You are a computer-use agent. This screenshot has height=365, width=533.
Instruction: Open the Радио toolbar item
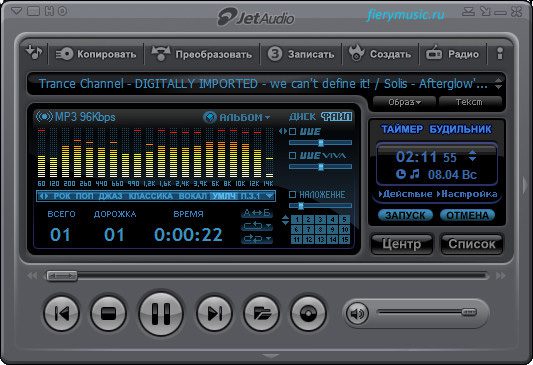click(453, 54)
